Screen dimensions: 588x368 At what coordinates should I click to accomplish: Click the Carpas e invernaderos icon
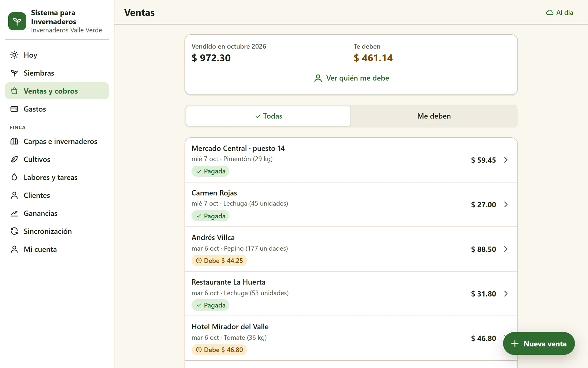[x=14, y=141]
